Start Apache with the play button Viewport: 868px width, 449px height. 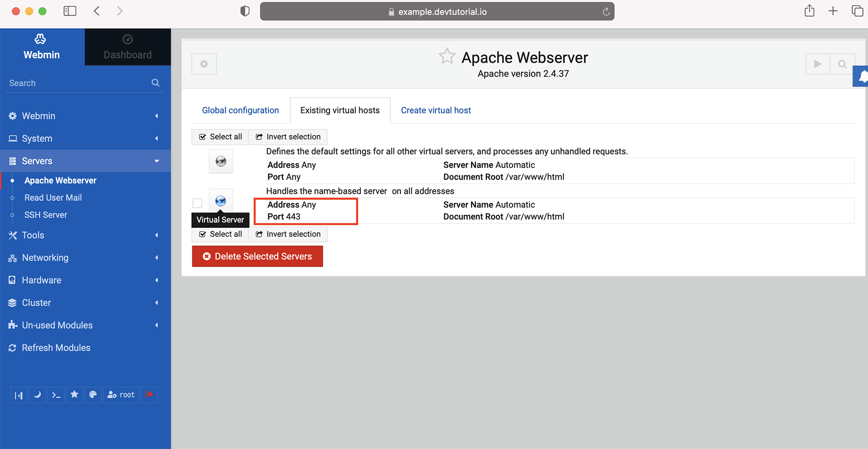[x=818, y=64]
